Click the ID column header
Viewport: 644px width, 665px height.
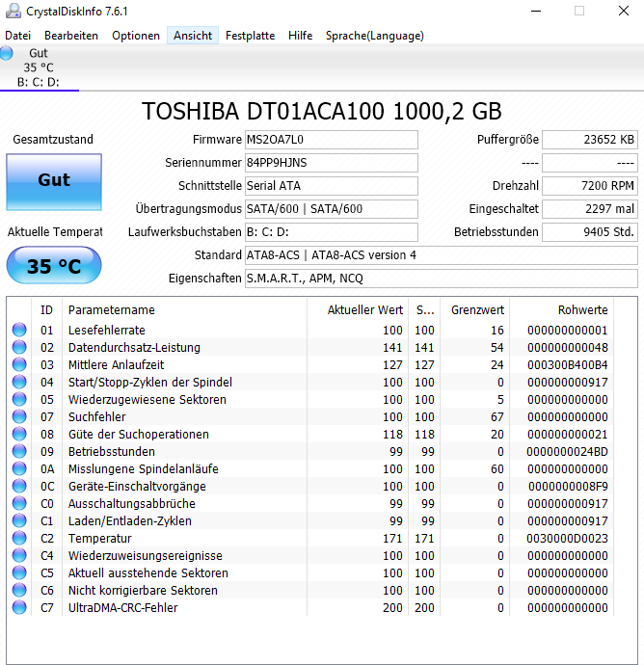[46, 310]
